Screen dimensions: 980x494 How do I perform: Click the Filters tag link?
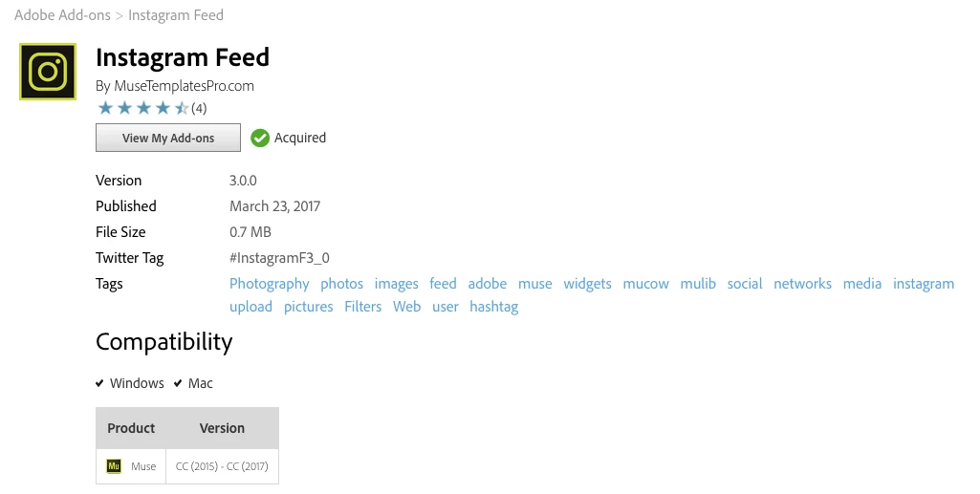(362, 307)
